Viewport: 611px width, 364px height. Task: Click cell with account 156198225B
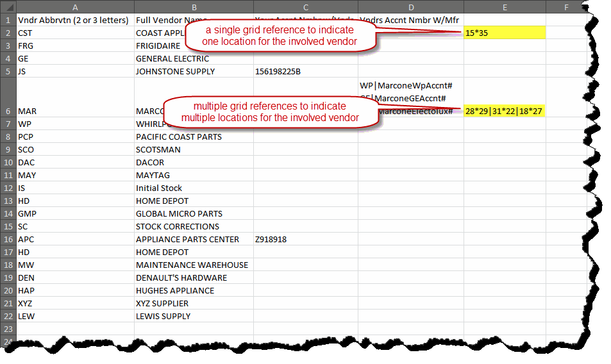(x=305, y=71)
